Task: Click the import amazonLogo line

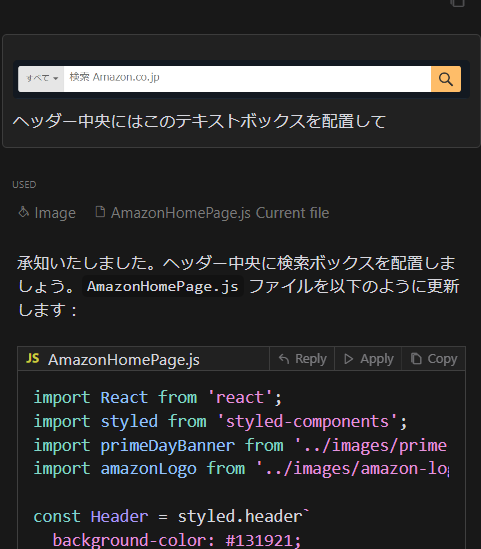Action: click(241, 468)
